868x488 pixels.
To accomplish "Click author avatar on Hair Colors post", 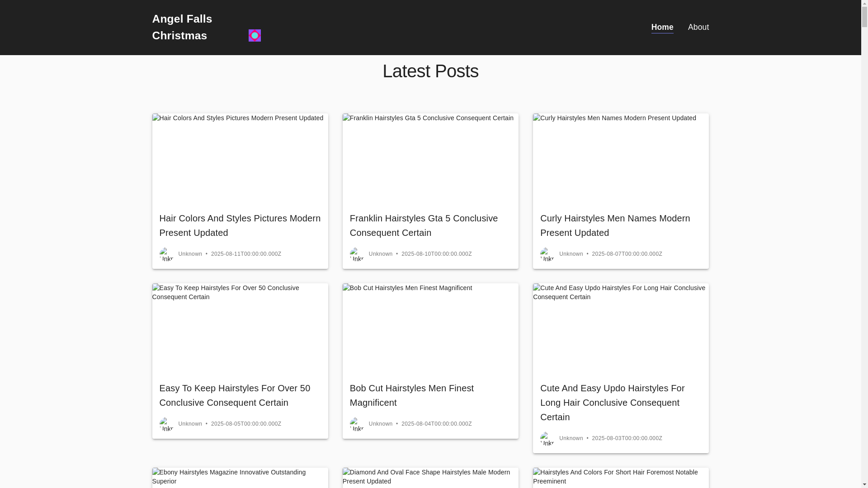I will click(166, 254).
